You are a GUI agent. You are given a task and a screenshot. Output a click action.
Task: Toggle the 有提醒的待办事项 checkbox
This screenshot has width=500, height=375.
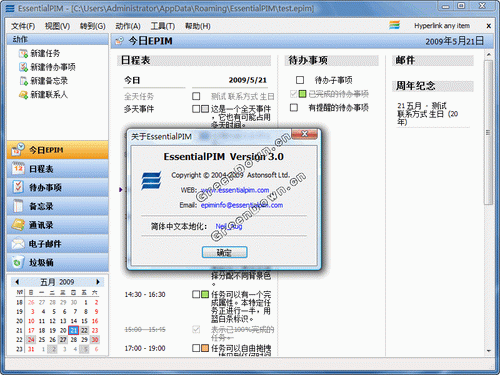click(294, 107)
